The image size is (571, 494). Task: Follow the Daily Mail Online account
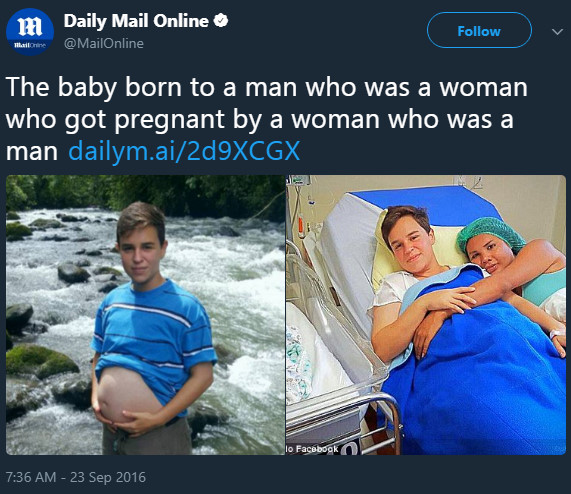[479, 31]
